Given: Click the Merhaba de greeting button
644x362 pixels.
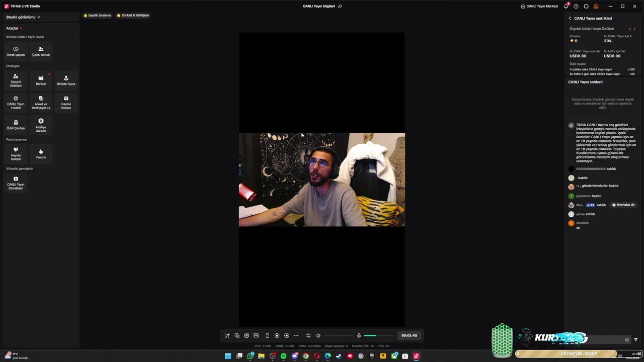Looking at the screenshot, I should (624, 205).
